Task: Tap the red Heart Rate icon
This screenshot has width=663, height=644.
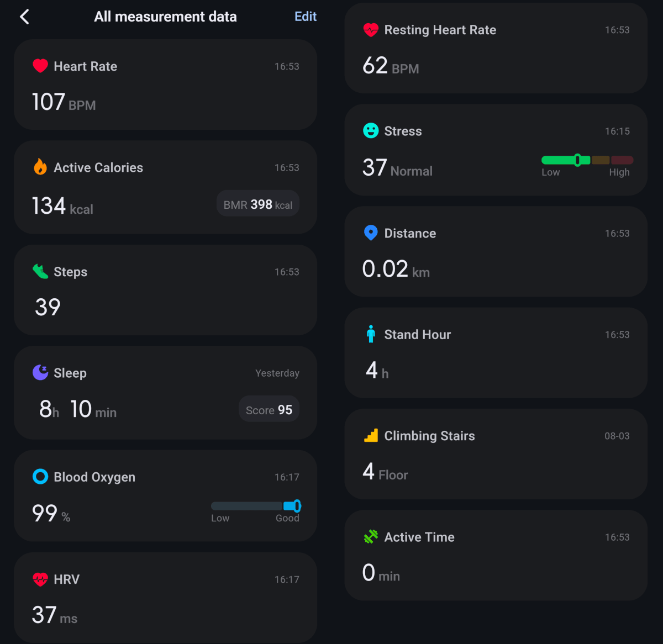Action: pyautogui.click(x=40, y=66)
